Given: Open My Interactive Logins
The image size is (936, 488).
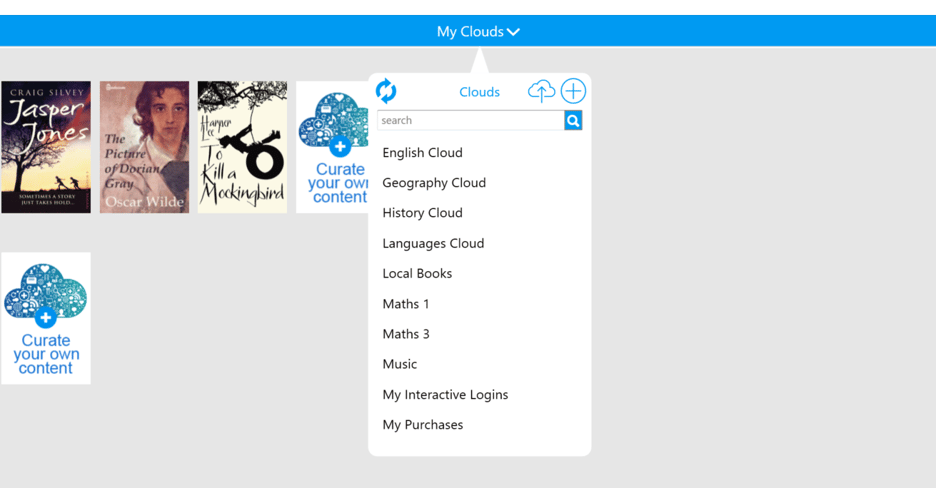Looking at the screenshot, I should (x=445, y=395).
